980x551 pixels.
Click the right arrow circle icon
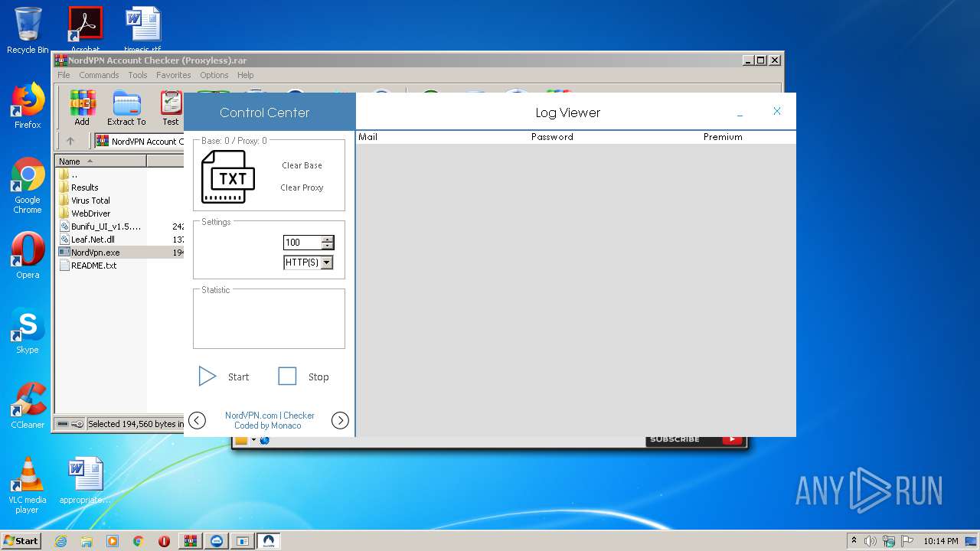point(340,420)
